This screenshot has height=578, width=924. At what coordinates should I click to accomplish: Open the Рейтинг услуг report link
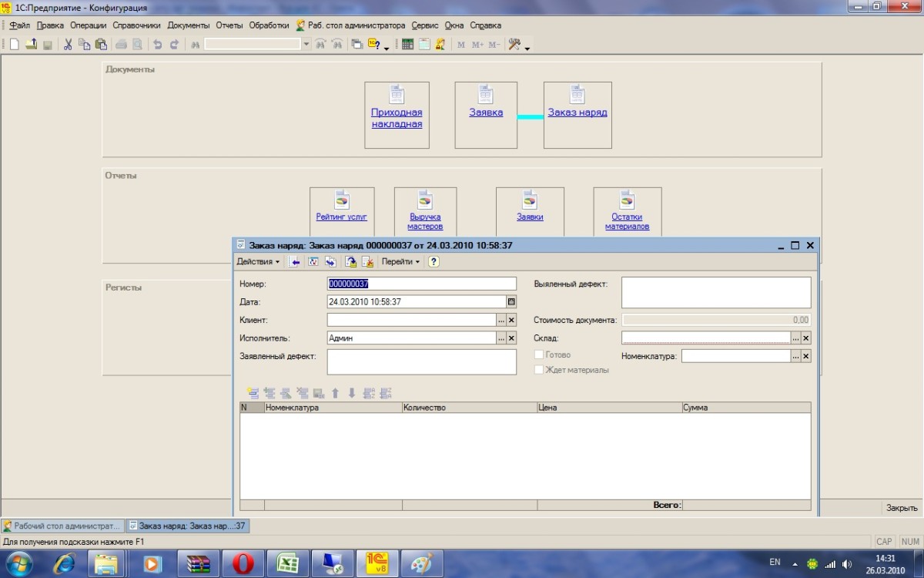pos(342,217)
